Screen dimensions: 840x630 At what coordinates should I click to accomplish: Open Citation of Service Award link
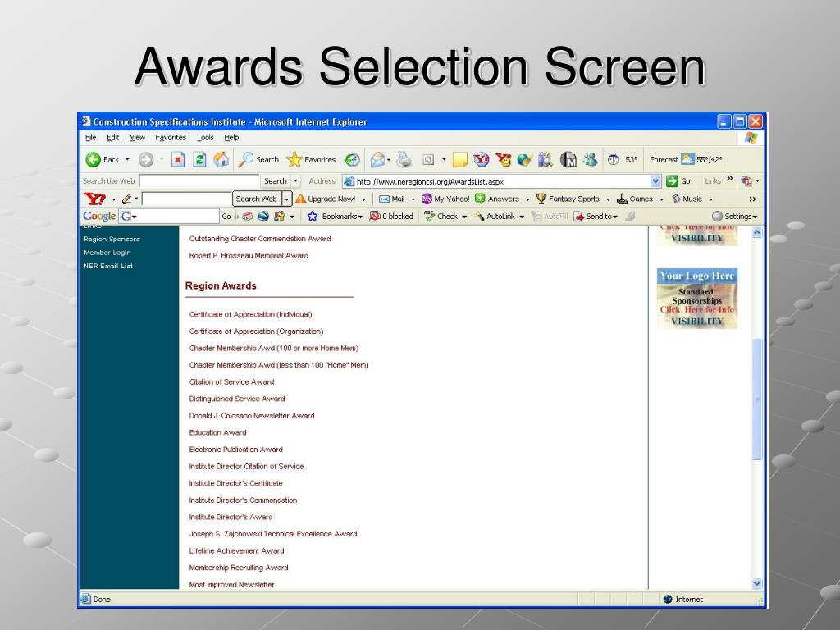click(x=231, y=382)
